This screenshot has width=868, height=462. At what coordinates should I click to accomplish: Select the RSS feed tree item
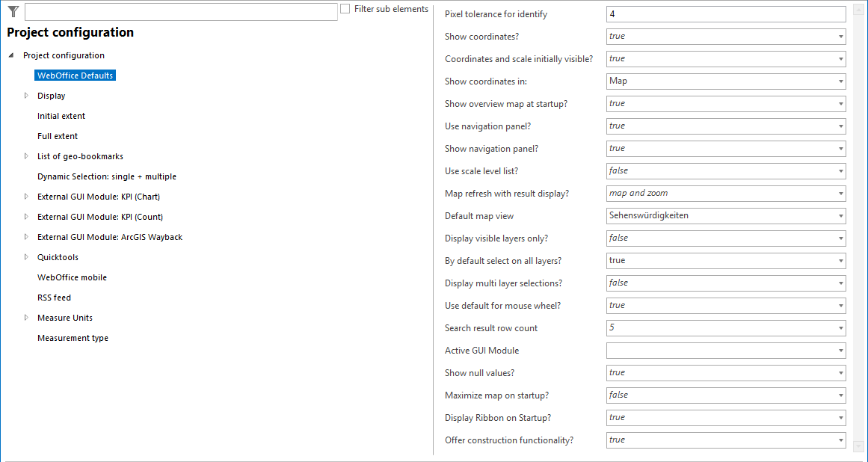click(x=54, y=297)
